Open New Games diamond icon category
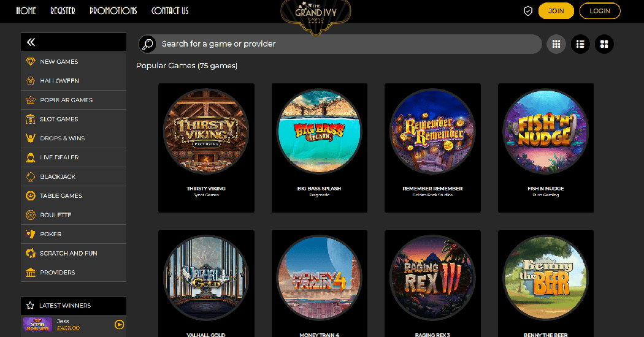 [31, 61]
